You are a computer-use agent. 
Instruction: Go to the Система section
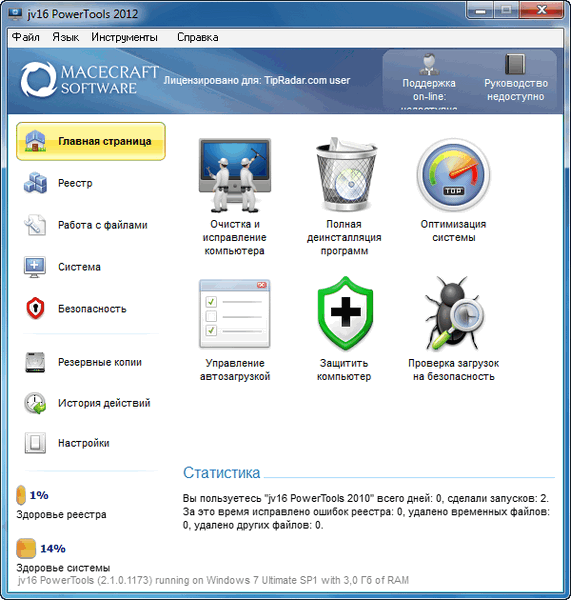[79, 267]
